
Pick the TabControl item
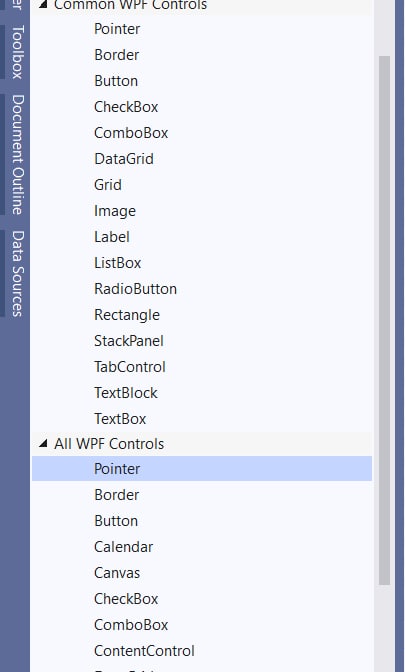click(130, 367)
